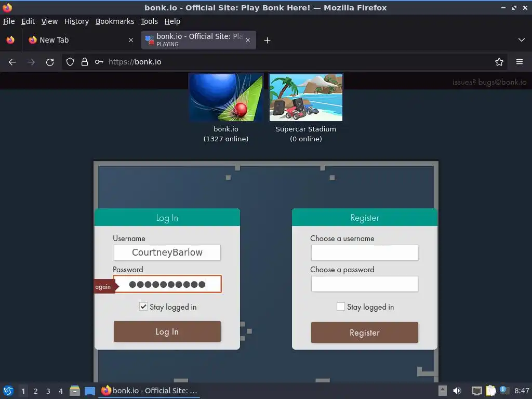Expand the list all tabs chevron
Viewport: 532px width, 399px height.
(522, 40)
